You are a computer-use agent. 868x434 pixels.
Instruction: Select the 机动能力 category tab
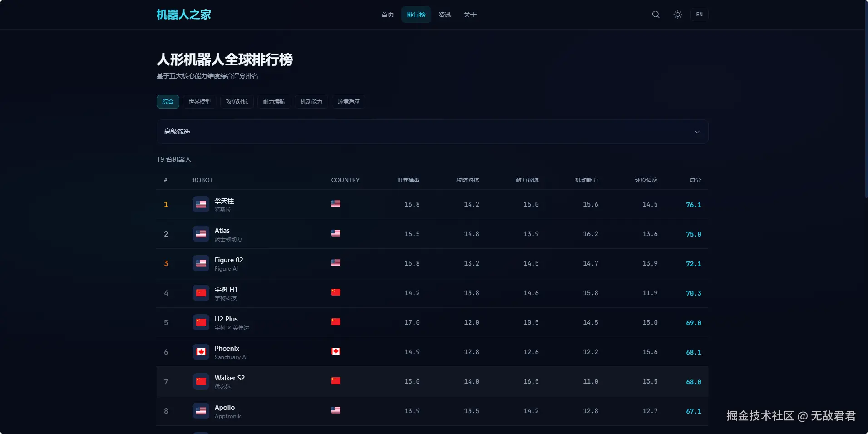point(311,102)
